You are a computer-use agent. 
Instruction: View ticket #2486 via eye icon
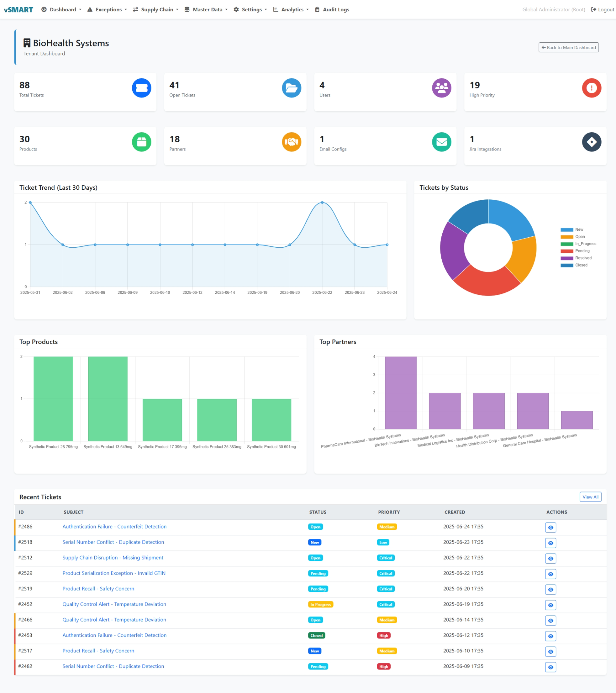(x=550, y=527)
